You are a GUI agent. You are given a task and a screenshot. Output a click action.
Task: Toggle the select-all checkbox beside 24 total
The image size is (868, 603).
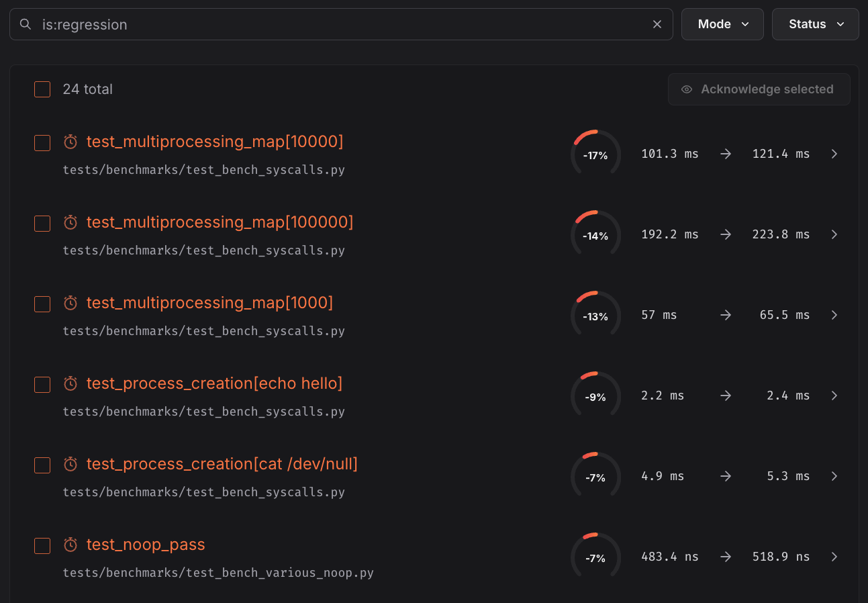pos(42,89)
